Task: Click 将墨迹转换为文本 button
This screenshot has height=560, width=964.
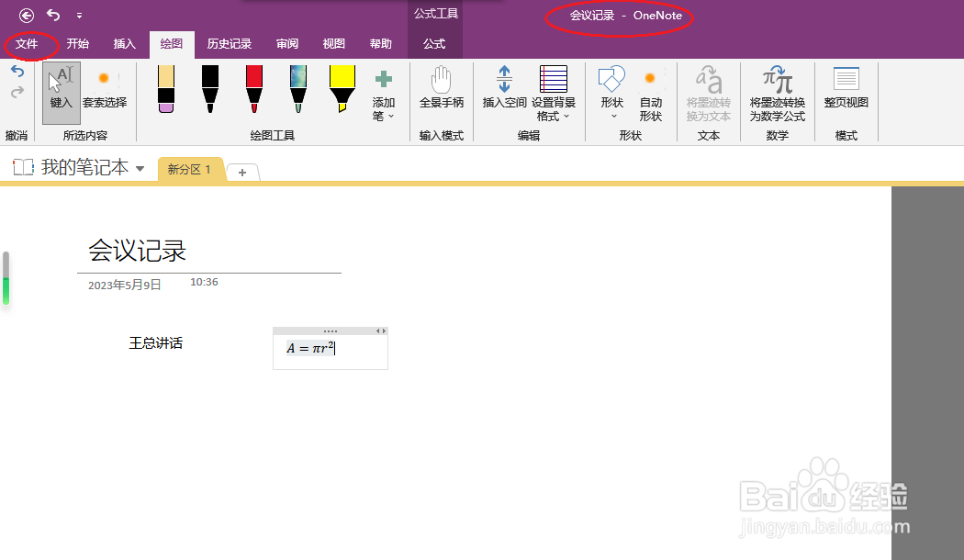Action: 709,94
